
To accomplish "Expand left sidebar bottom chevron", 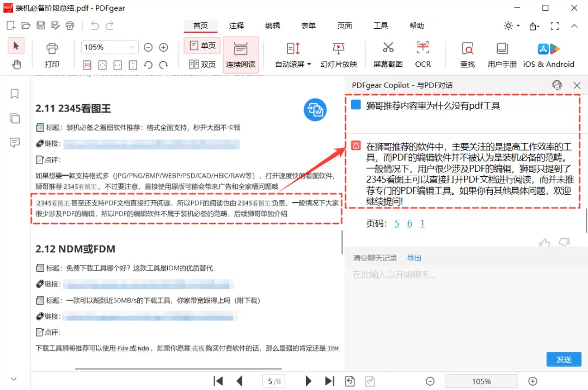I will [14, 379].
